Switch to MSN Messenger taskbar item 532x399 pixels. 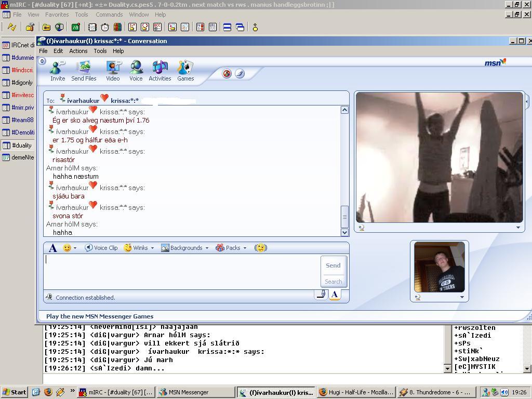[x=196, y=392]
